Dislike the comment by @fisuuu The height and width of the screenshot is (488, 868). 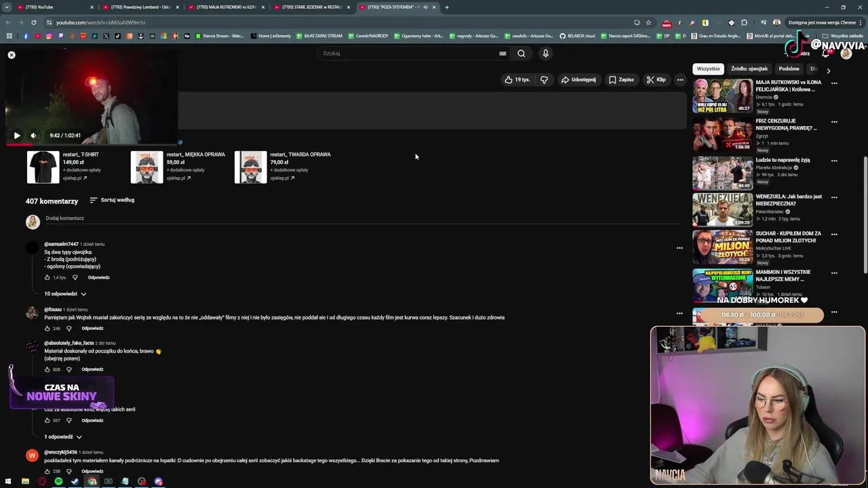click(x=68, y=328)
